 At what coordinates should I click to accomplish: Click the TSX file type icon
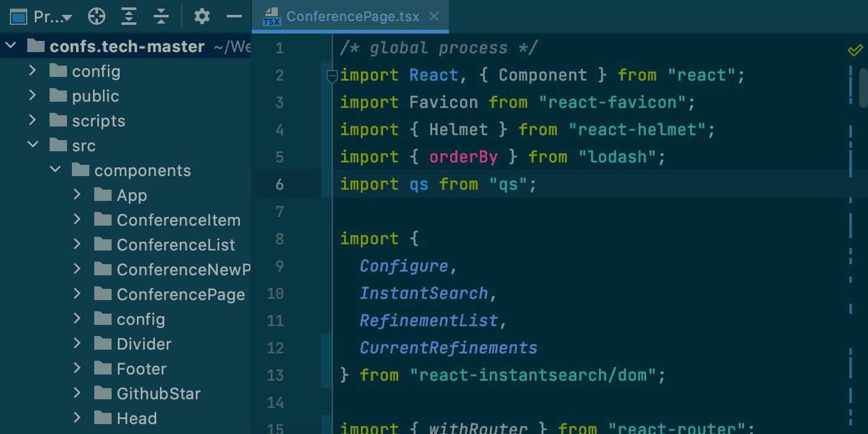272,17
